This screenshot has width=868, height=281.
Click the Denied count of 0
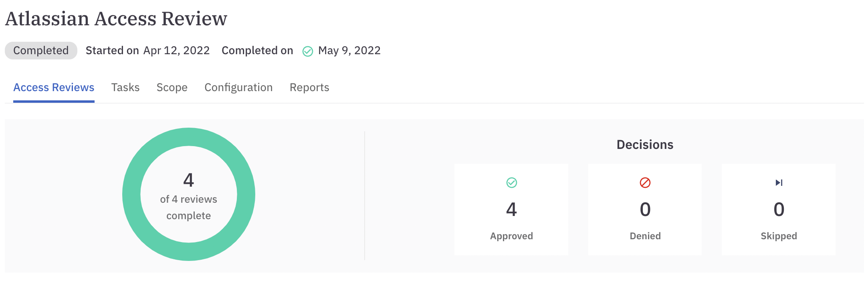point(645,210)
